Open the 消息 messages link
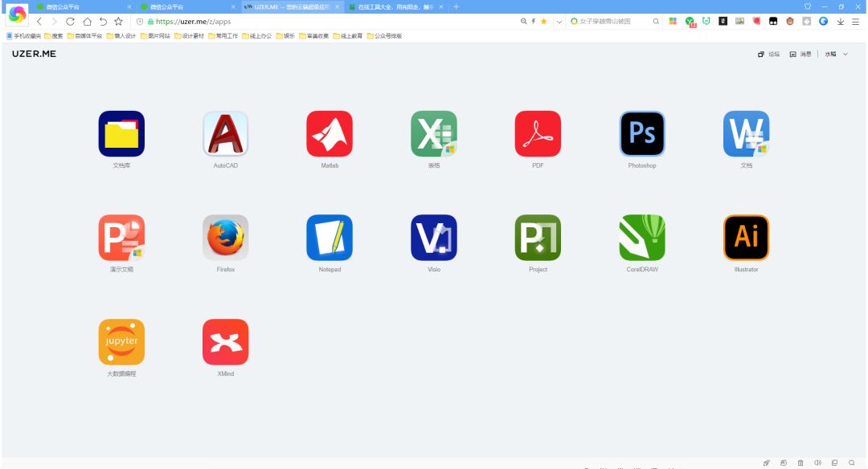Screen dimensions: 868x469 pos(800,54)
